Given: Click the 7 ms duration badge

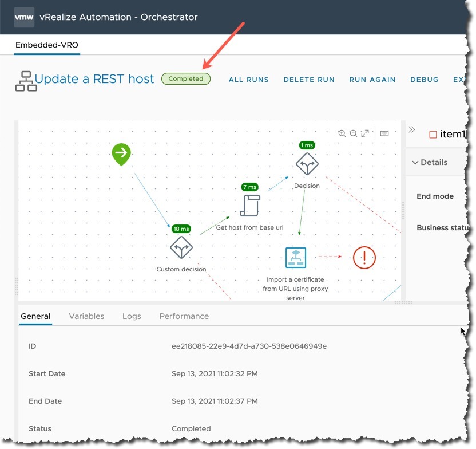Looking at the screenshot, I should pyautogui.click(x=250, y=187).
